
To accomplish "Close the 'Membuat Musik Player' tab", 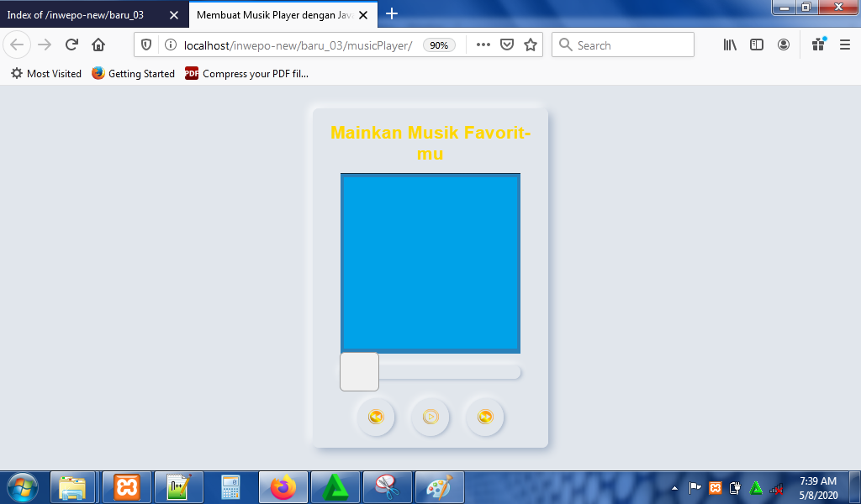I will click(x=363, y=15).
